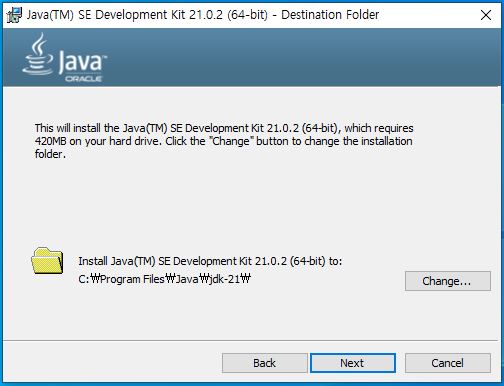Click the Next button to proceed
The image size is (504, 386).
click(x=353, y=363)
